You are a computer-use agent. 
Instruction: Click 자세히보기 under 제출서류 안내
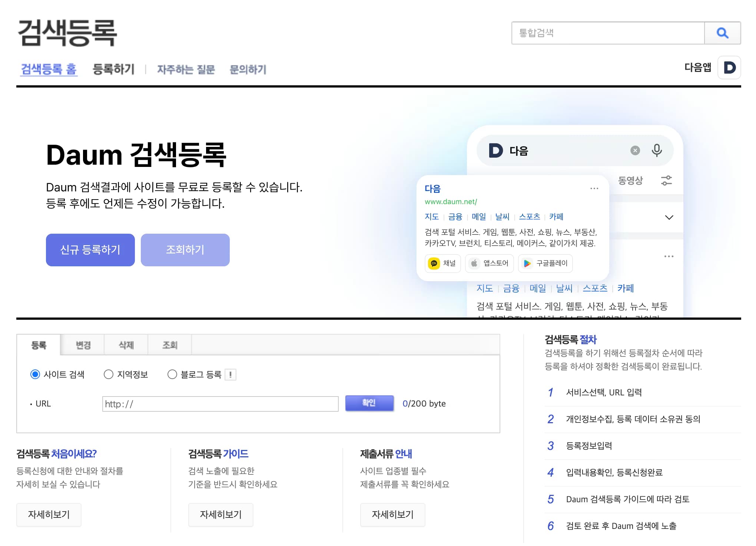[x=393, y=515]
